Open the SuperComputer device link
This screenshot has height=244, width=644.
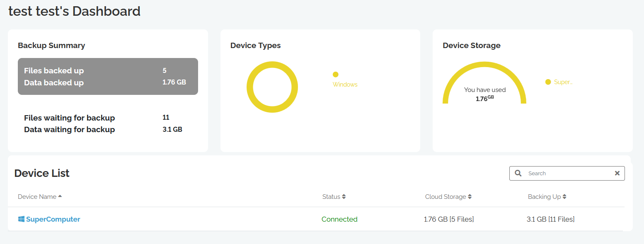(53, 219)
